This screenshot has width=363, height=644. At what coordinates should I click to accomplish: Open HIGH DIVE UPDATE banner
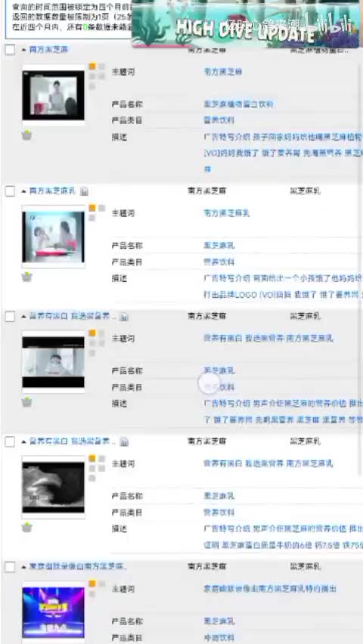(x=246, y=24)
